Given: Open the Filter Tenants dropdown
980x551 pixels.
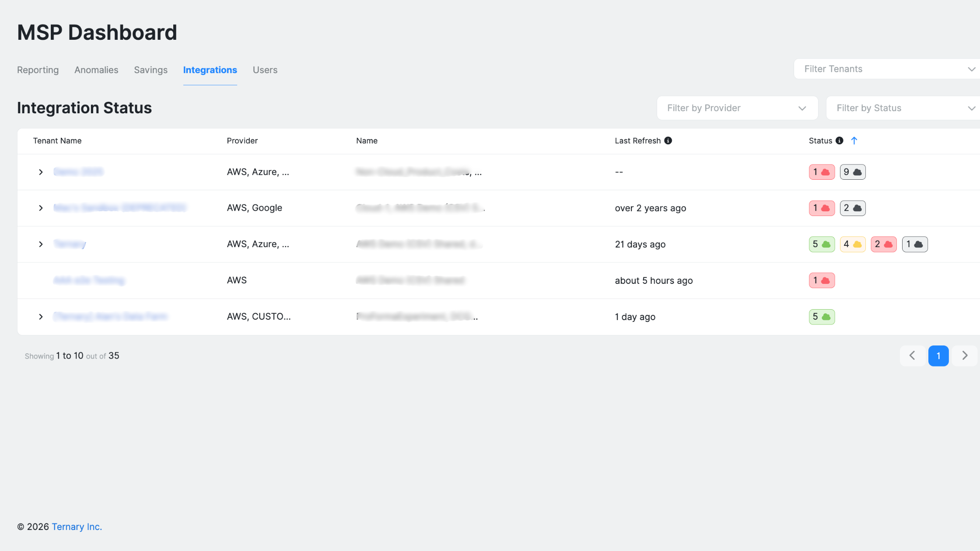Looking at the screenshot, I should point(886,69).
